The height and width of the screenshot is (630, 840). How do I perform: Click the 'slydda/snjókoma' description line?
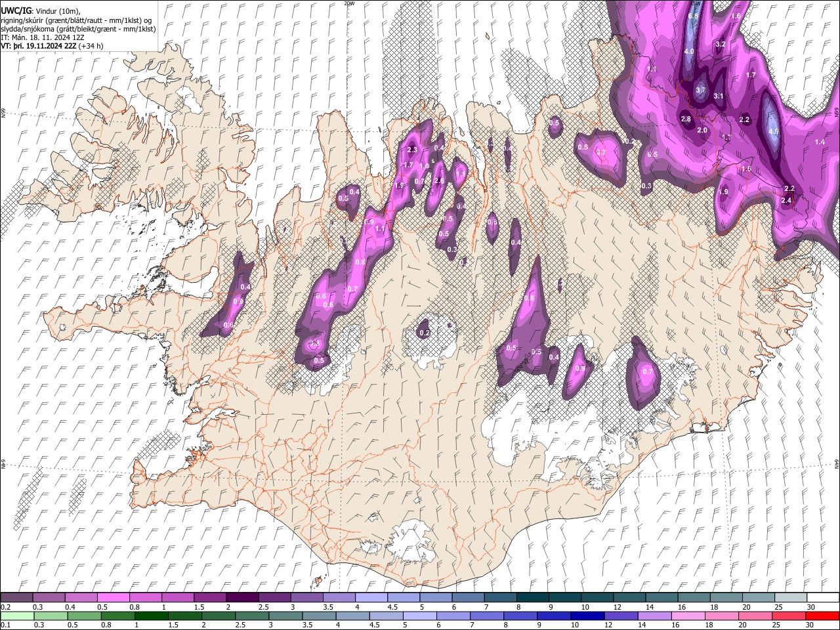[78, 29]
